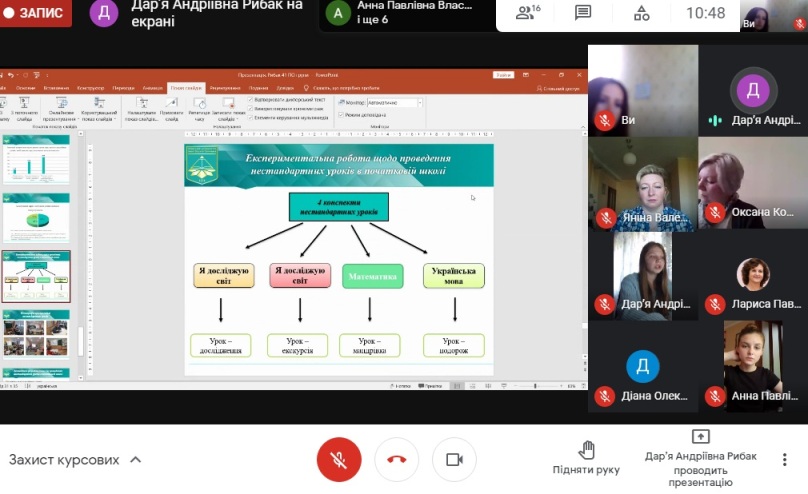
Task: Toggle the red microphone mute button
Action: point(339,459)
